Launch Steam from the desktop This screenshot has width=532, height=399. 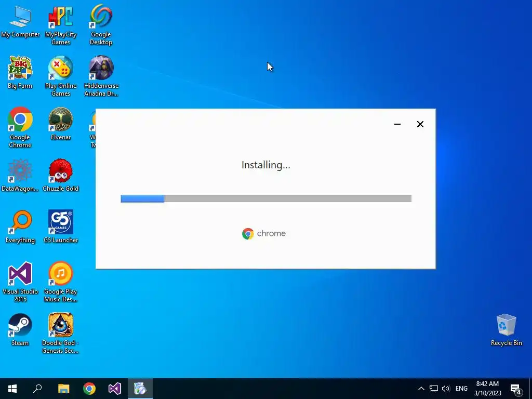tap(20, 330)
